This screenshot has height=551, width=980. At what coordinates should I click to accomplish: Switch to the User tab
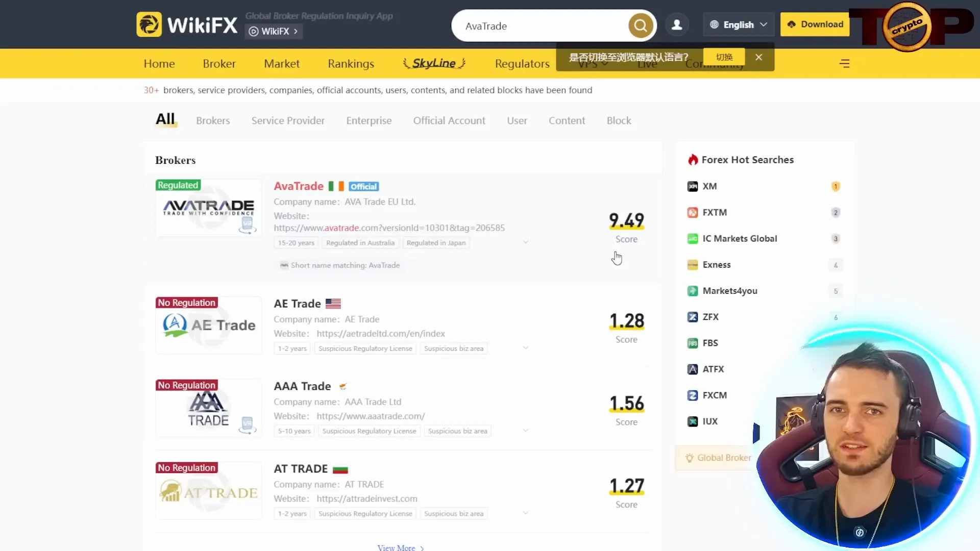517,121
